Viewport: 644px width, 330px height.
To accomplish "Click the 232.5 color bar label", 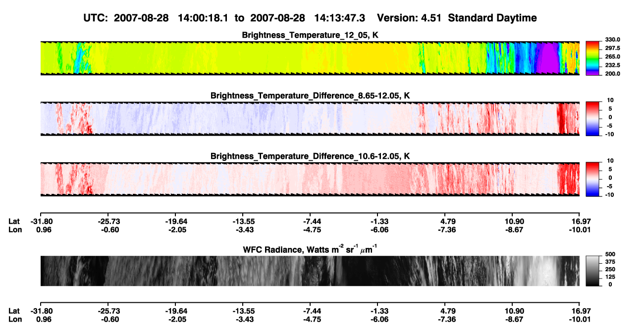I will click(612, 65).
